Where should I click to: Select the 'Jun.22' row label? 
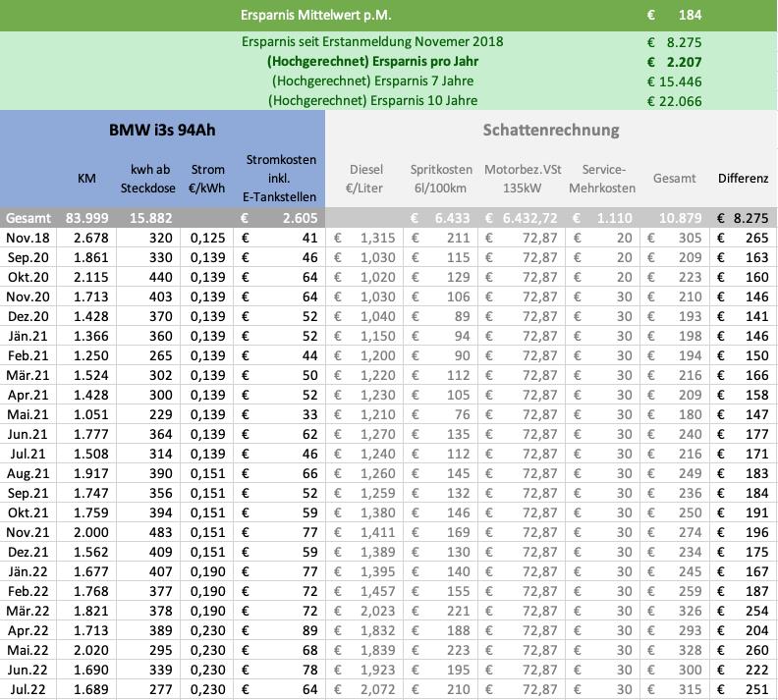tap(28, 670)
